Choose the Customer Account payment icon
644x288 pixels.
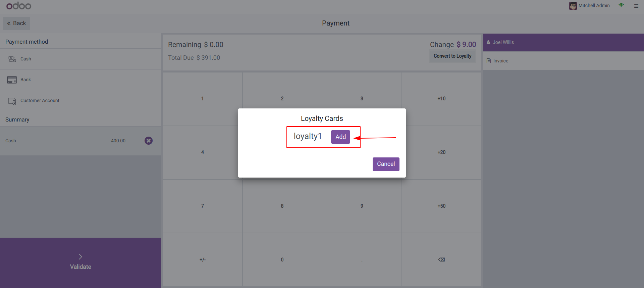tap(12, 101)
